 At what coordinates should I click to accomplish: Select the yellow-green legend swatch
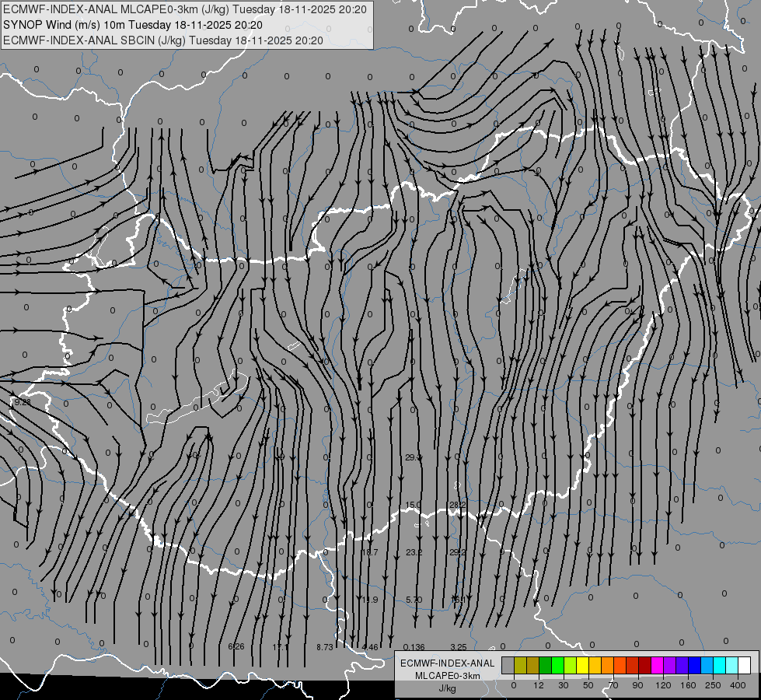pyautogui.click(x=571, y=666)
